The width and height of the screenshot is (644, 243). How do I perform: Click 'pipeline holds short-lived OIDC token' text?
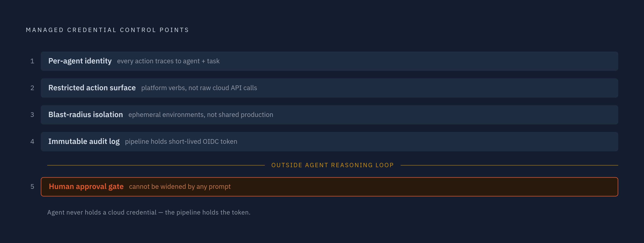pyautogui.click(x=181, y=141)
